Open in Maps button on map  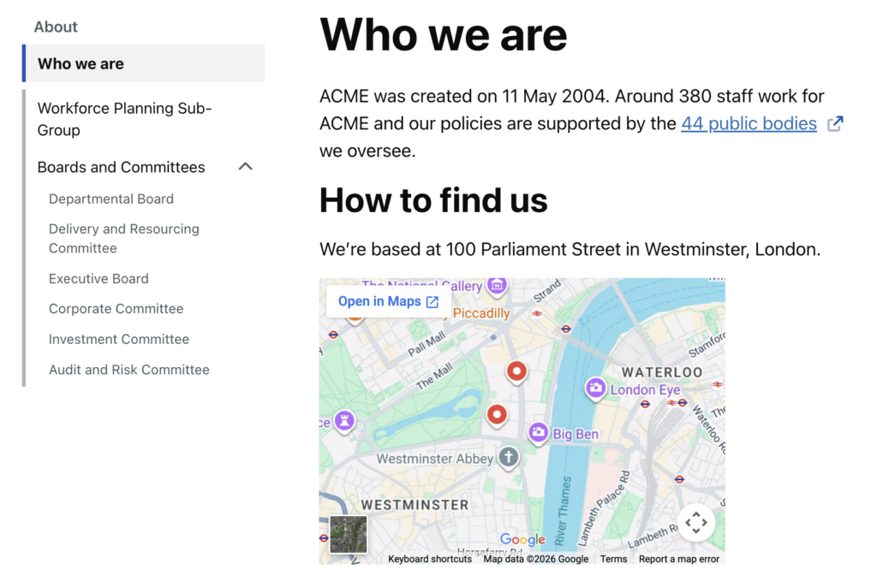pyautogui.click(x=388, y=302)
